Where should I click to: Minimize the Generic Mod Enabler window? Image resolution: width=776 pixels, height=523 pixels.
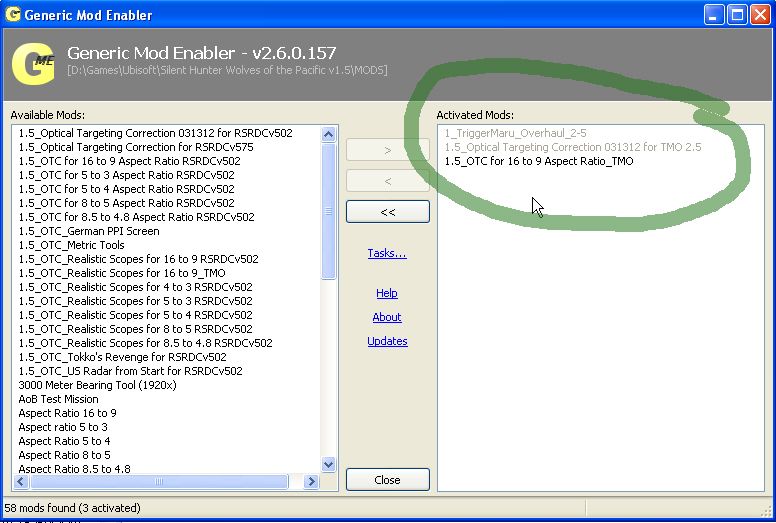pyautogui.click(x=713, y=15)
